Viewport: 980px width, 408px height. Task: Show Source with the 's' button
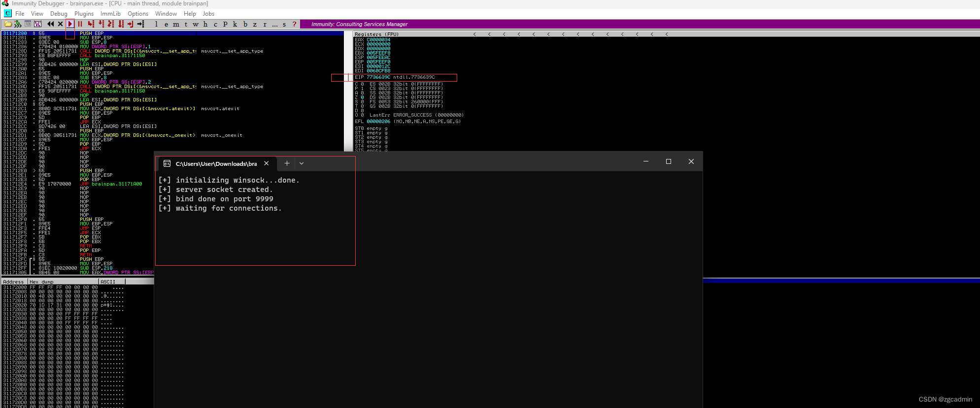(x=284, y=24)
